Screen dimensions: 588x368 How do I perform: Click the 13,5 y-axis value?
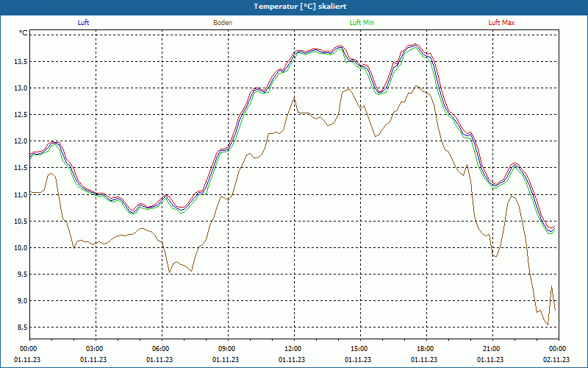click(x=21, y=62)
